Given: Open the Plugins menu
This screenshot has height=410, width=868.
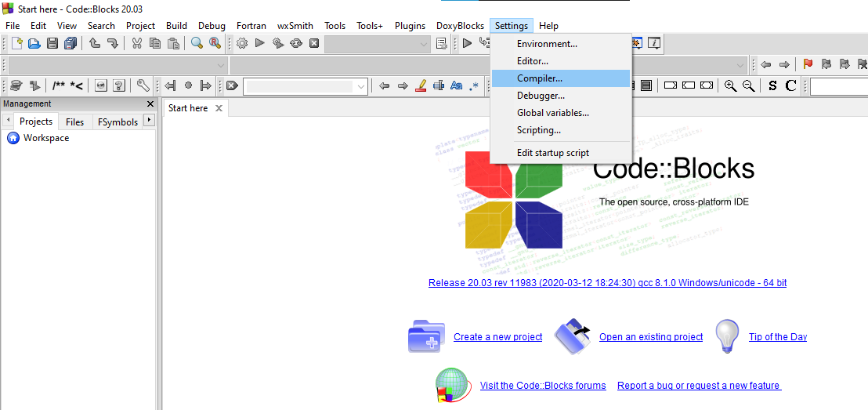Looking at the screenshot, I should click(410, 26).
